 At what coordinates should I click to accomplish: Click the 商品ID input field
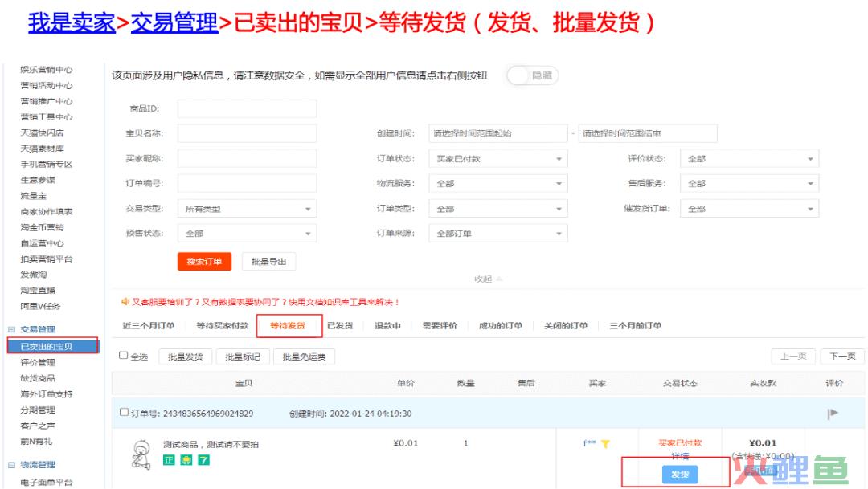tap(247, 108)
